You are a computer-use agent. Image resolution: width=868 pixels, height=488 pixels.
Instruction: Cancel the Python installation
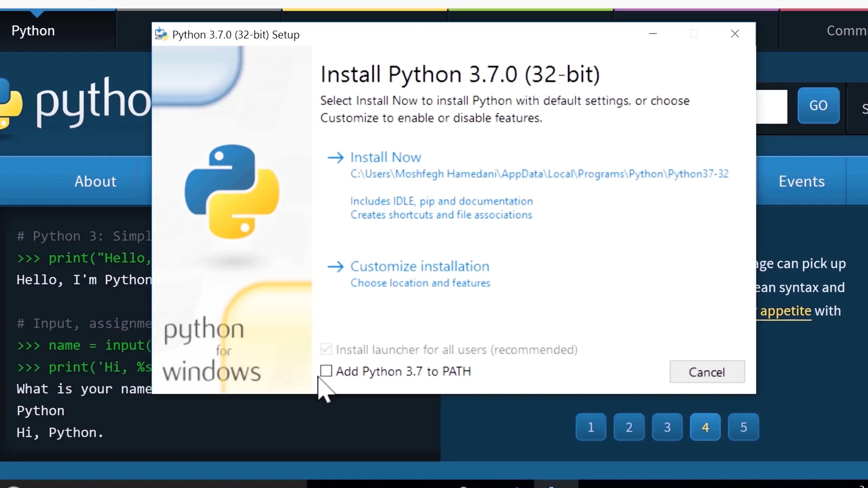[x=707, y=372]
